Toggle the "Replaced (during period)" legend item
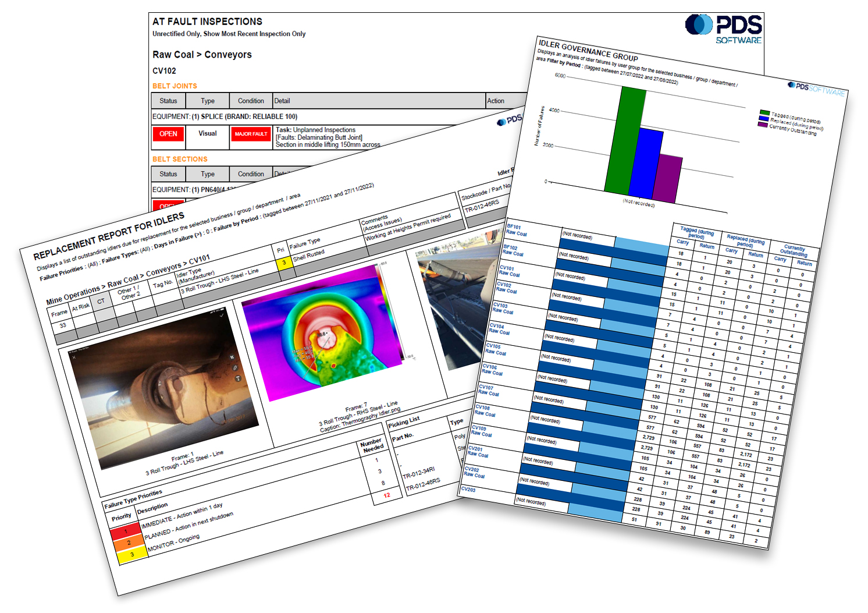The image size is (868, 613). (x=787, y=123)
